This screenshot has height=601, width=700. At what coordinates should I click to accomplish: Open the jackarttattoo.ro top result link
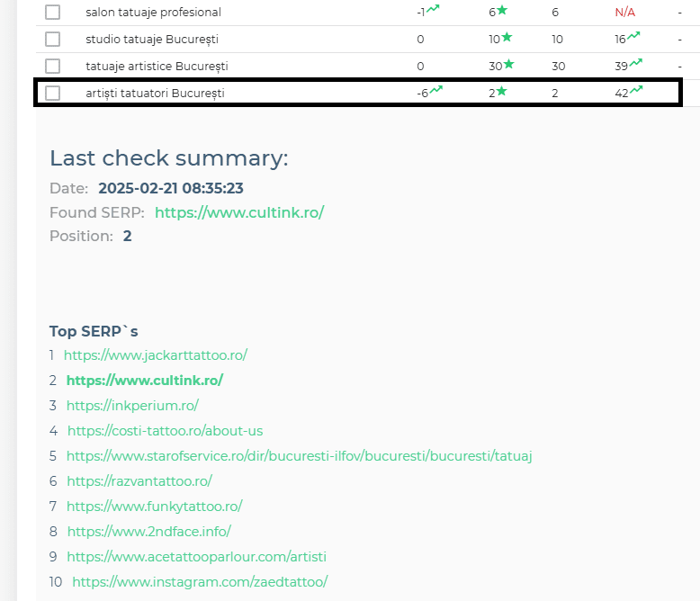155,355
